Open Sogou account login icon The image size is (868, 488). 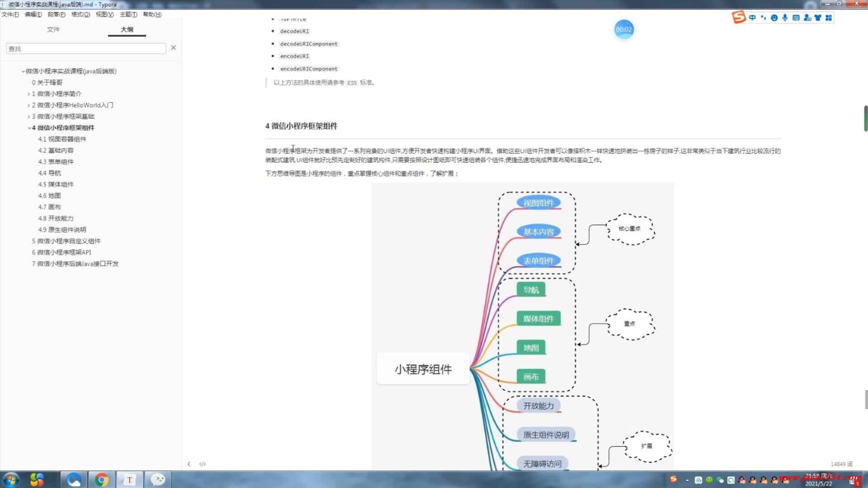tap(807, 18)
